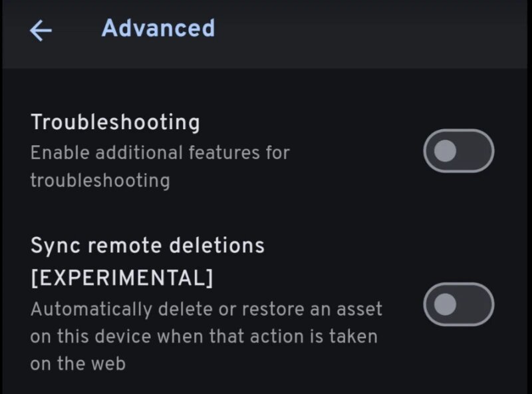Turn on Sync remote deletions toggle
The height and width of the screenshot is (394, 532).
458,304
